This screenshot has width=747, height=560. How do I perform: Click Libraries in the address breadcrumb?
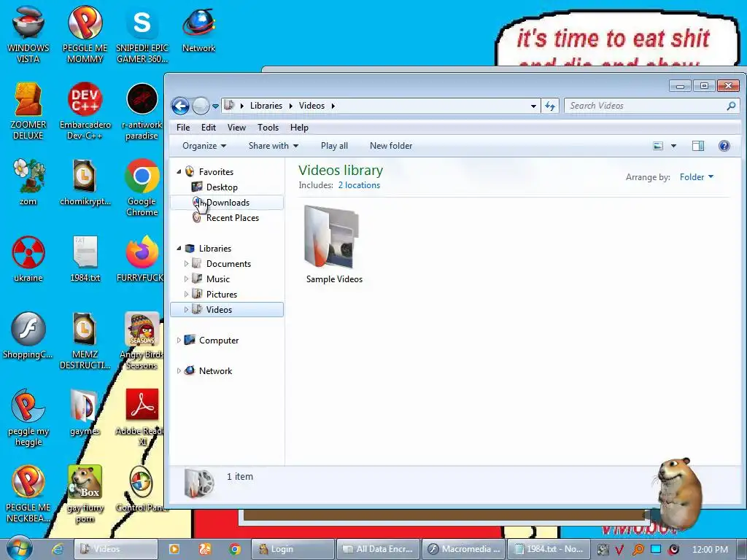pos(266,106)
